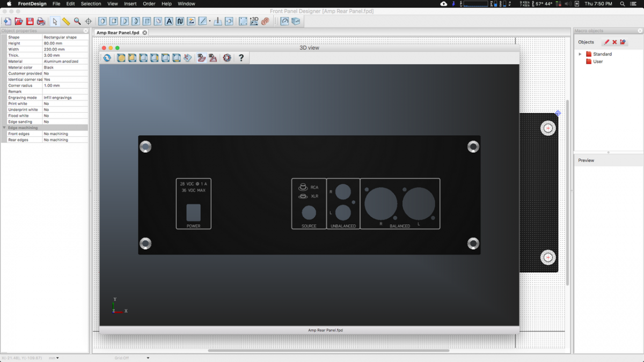
Task: Toggle Print white value No
Action: click(x=65, y=104)
